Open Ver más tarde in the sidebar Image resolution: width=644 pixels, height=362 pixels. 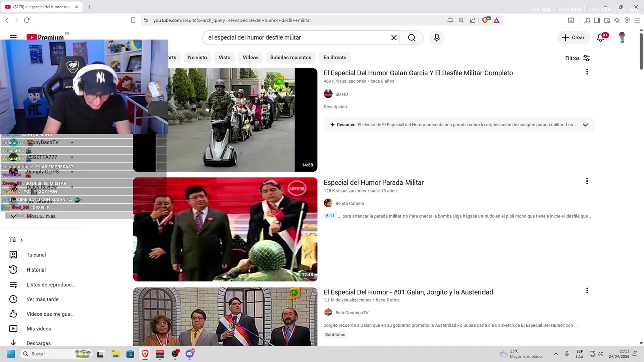[x=42, y=299]
